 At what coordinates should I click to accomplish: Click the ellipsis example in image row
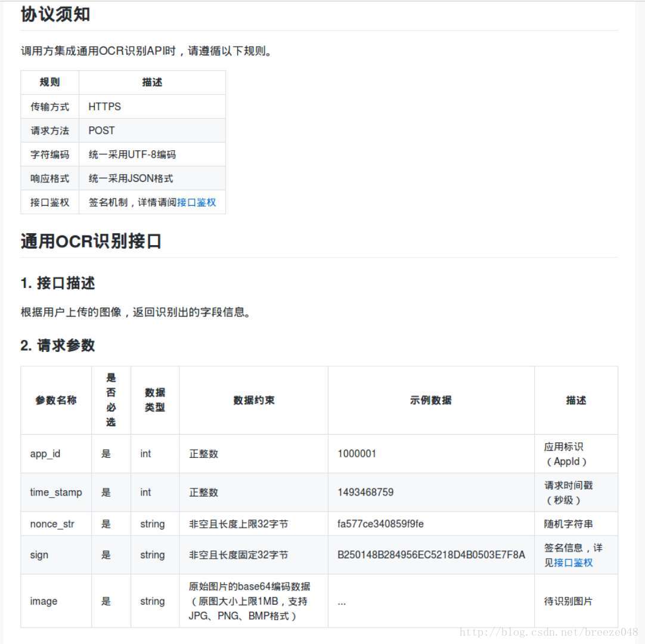[342, 603]
